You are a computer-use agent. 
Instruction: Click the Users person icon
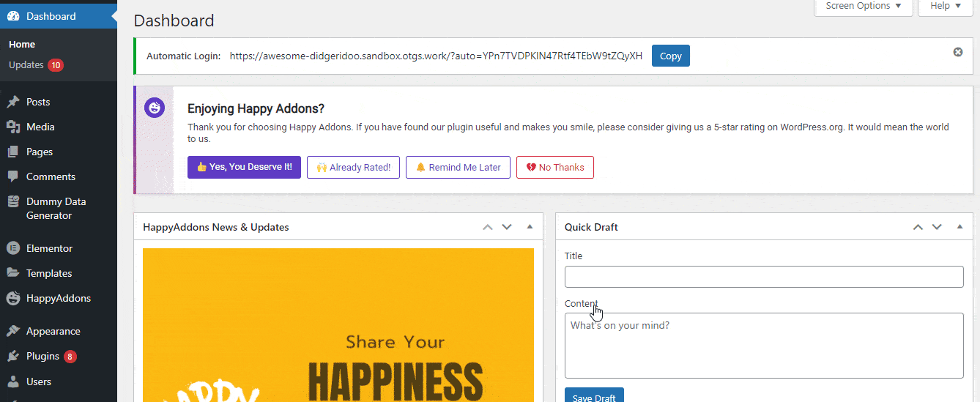pos(13,381)
